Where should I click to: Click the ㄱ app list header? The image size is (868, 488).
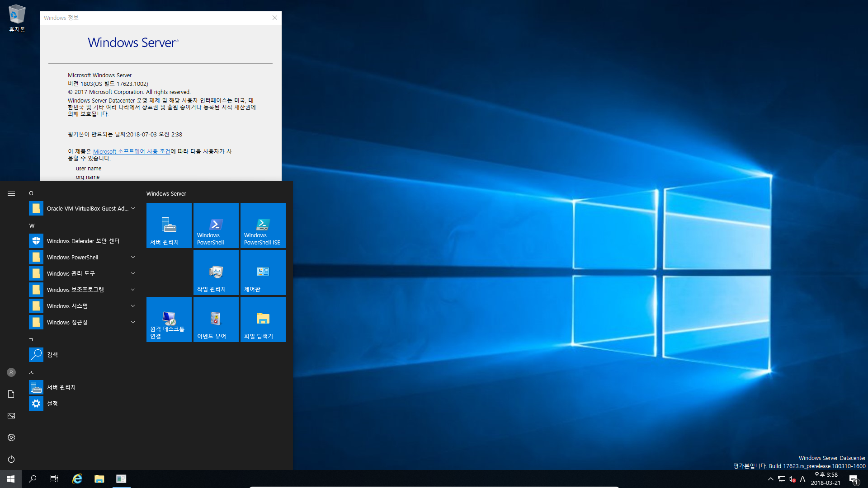pyautogui.click(x=31, y=339)
